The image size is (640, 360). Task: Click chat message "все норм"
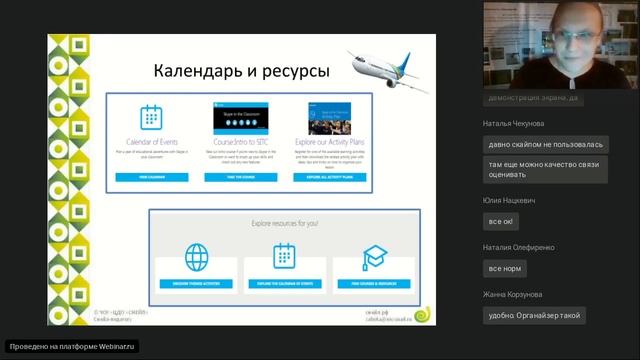tap(505, 269)
